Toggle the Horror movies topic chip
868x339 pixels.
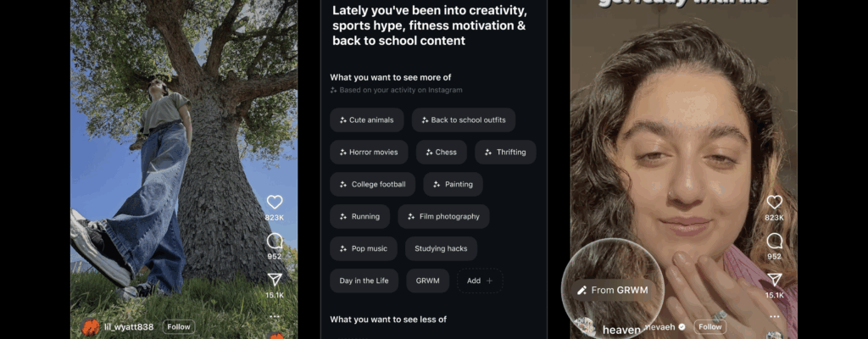(369, 152)
